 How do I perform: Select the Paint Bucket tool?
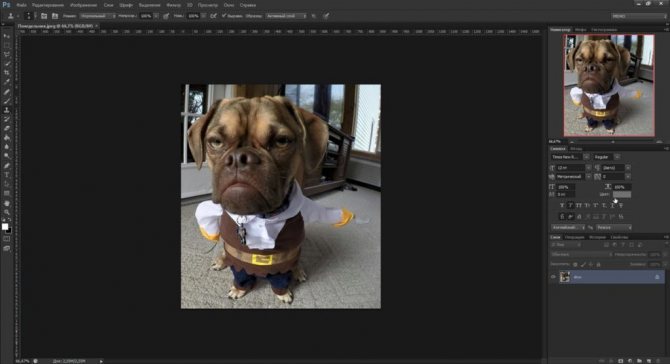coord(6,138)
